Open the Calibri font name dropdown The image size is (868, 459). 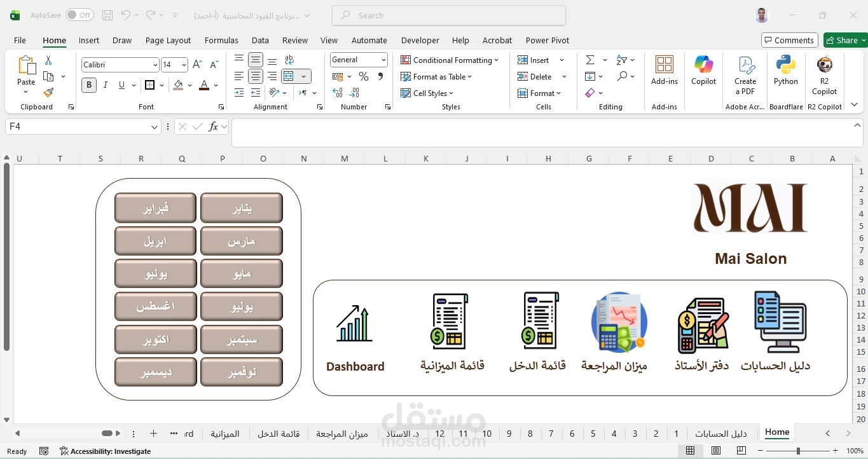(x=155, y=65)
